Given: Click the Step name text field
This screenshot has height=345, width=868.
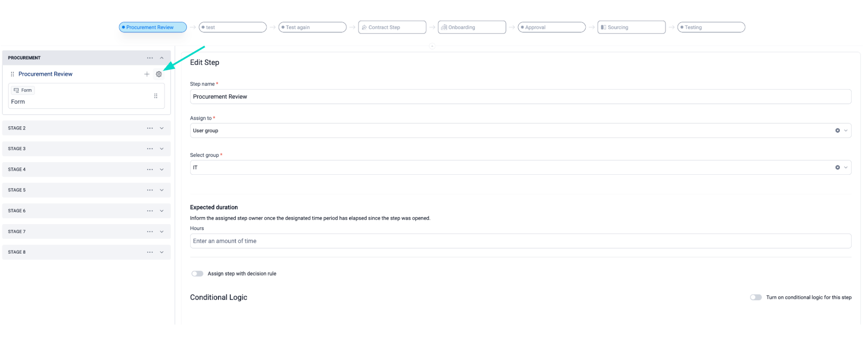Looking at the screenshot, I should 520,96.
